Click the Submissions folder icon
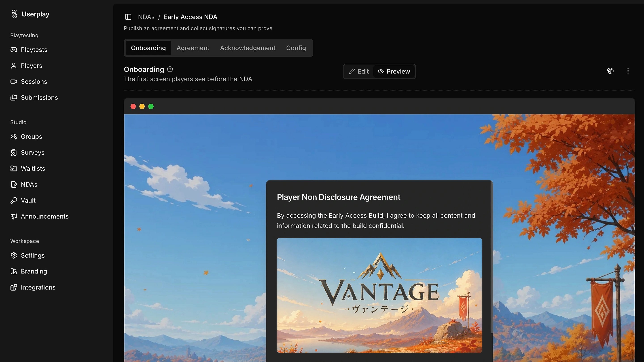This screenshot has width=644, height=362. click(x=14, y=97)
